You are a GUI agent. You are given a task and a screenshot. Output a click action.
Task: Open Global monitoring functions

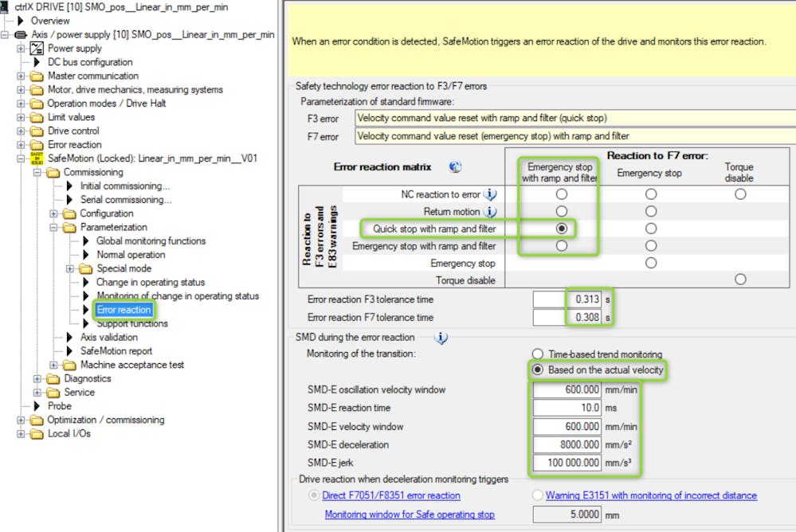pyautogui.click(x=151, y=241)
